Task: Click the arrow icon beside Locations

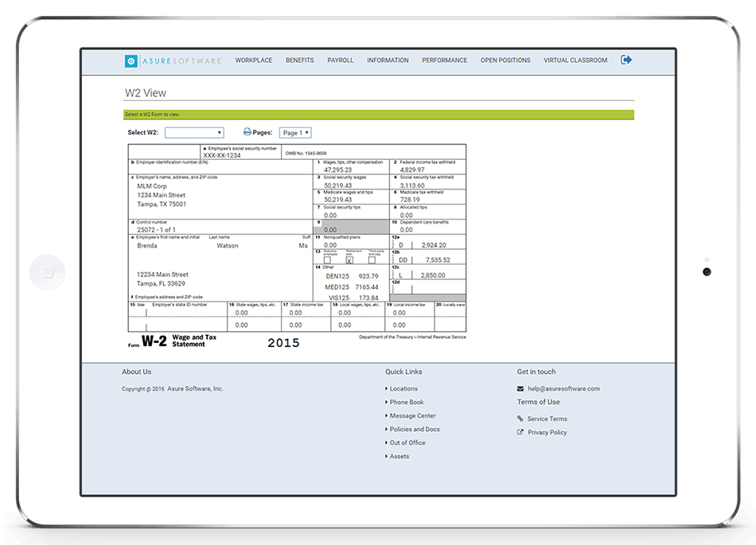Action: click(387, 388)
